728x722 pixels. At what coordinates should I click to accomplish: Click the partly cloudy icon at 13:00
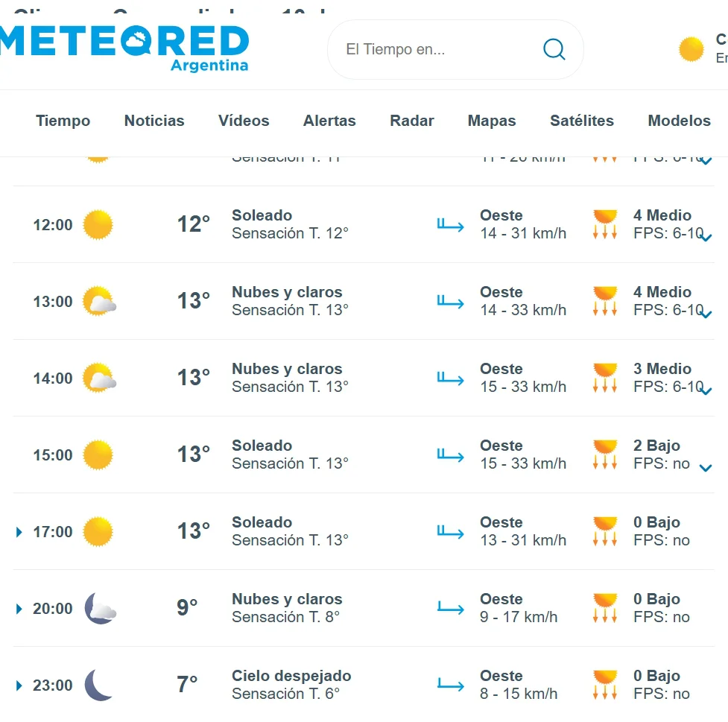pos(99,301)
